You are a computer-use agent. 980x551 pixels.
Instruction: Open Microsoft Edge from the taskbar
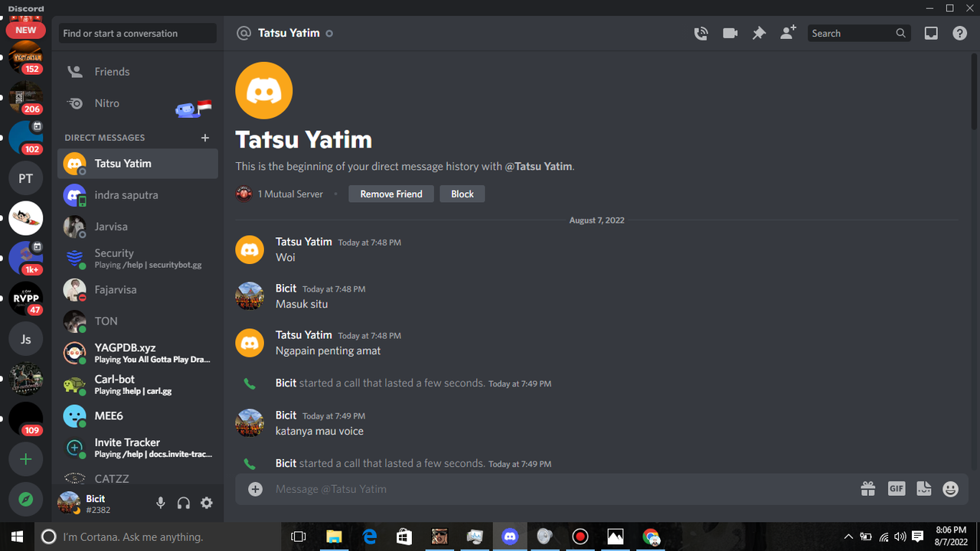pyautogui.click(x=369, y=536)
